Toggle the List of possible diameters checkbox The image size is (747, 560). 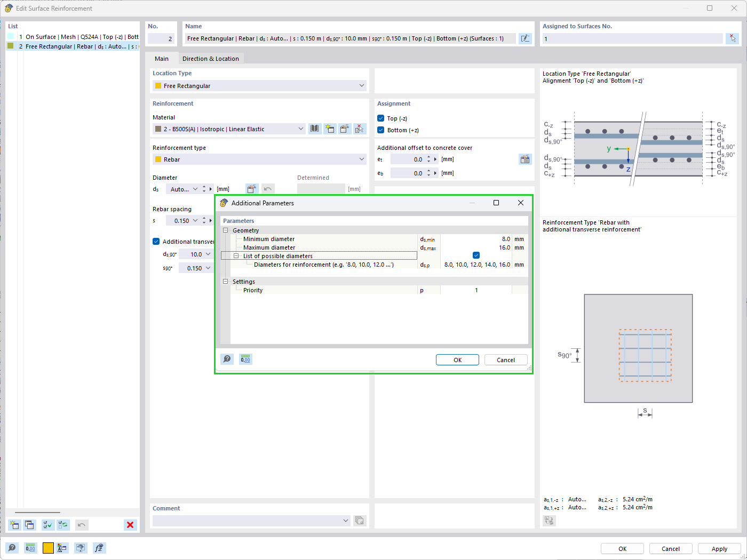(x=476, y=255)
